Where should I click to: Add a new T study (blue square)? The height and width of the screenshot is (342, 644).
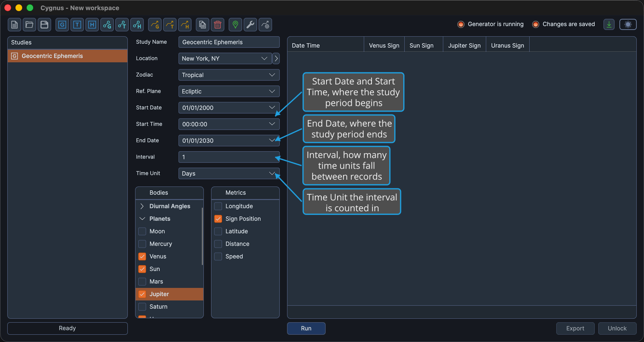pos(77,25)
